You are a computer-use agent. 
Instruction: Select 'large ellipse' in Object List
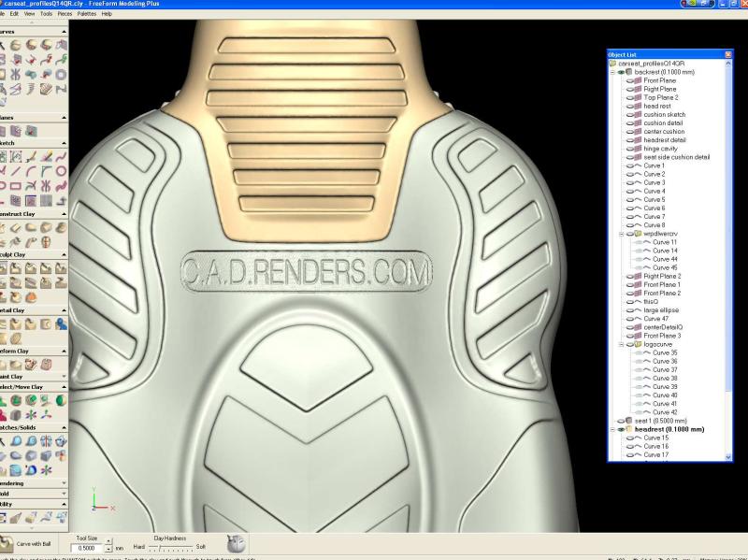[661, 310]
